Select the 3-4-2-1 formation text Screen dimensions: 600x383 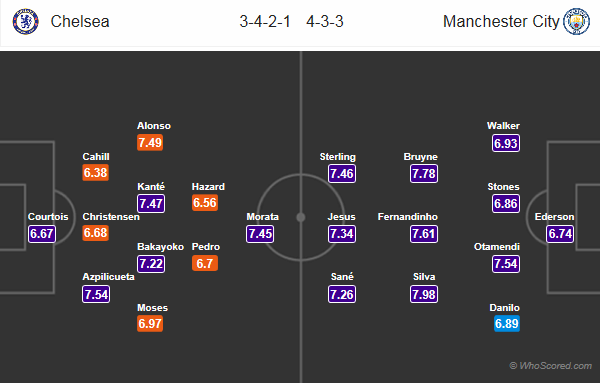coord(265,21)
